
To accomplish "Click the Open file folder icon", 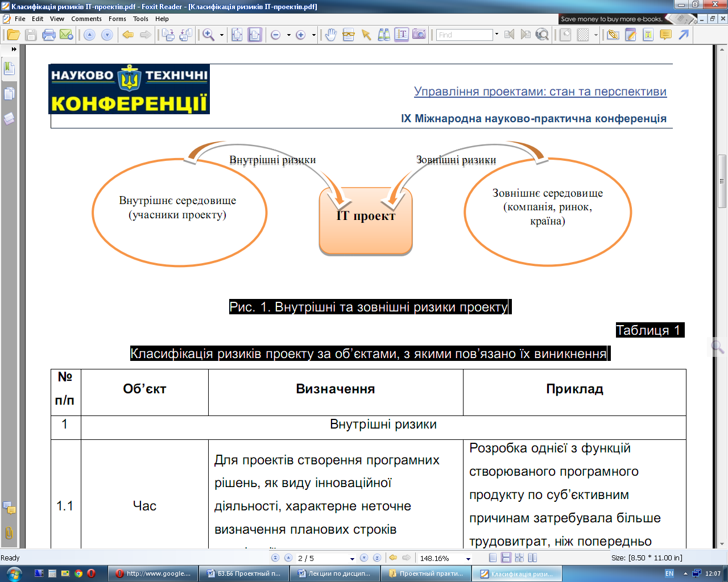I will pos(13,35).
